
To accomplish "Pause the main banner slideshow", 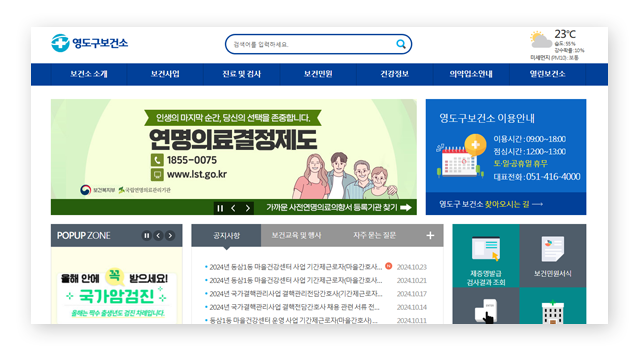I will [220, 208].
